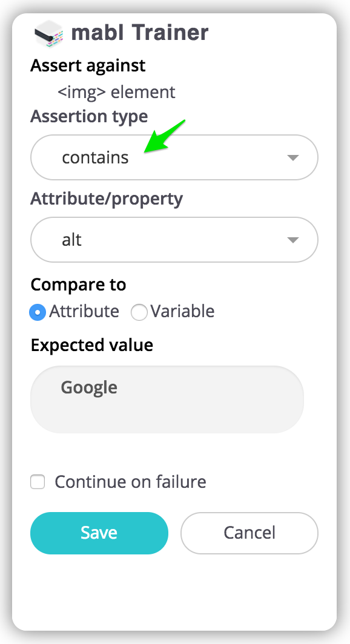Click the mabl logo icon
Viewport: 350px width, 644px height.
(48, 33)
